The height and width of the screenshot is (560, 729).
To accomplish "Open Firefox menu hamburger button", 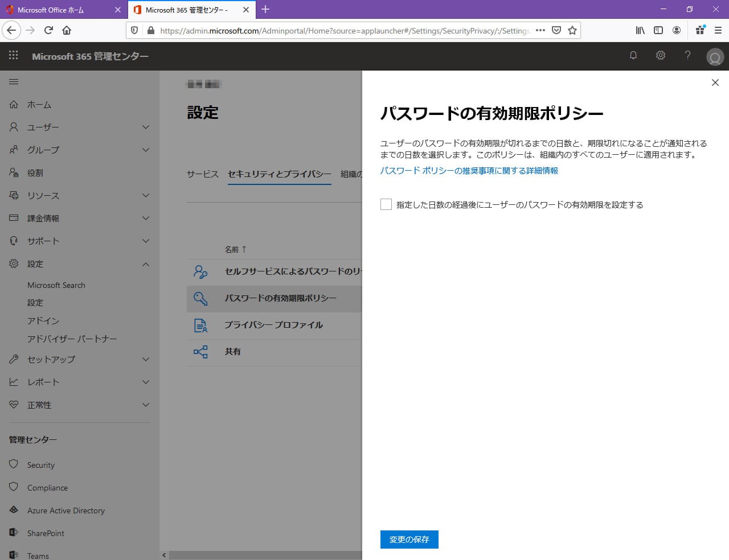I will coord(718,30).
